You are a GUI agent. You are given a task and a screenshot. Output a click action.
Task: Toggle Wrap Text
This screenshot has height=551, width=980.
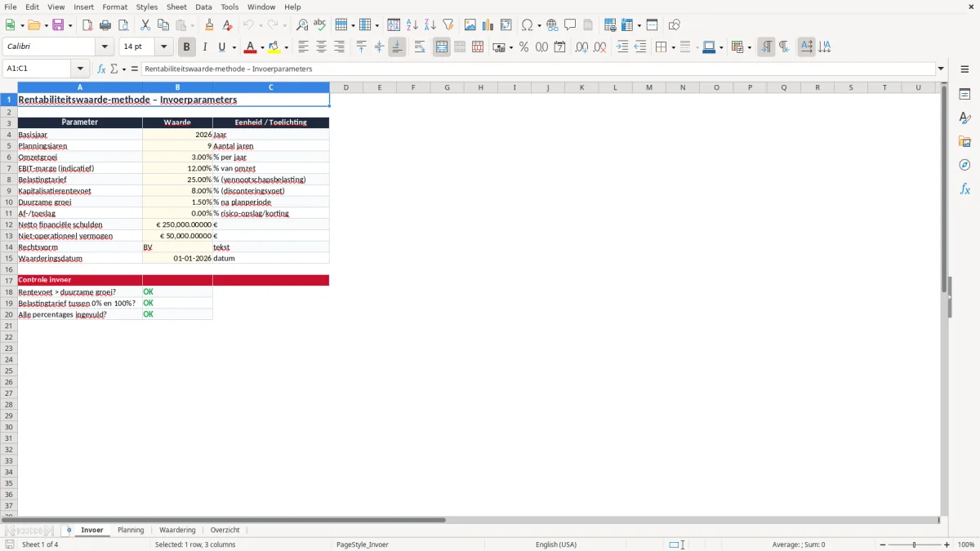tap(420, 47)
